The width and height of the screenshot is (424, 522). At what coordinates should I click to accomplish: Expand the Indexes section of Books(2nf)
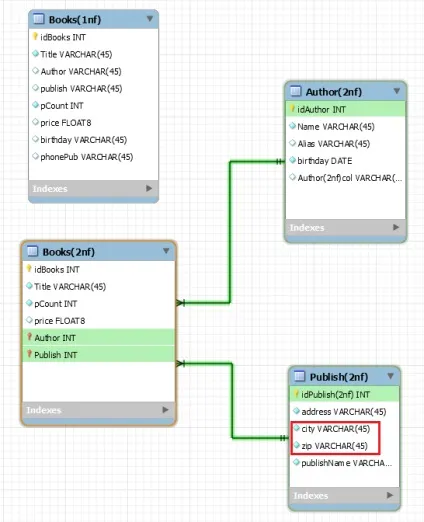tap(165, 410)
